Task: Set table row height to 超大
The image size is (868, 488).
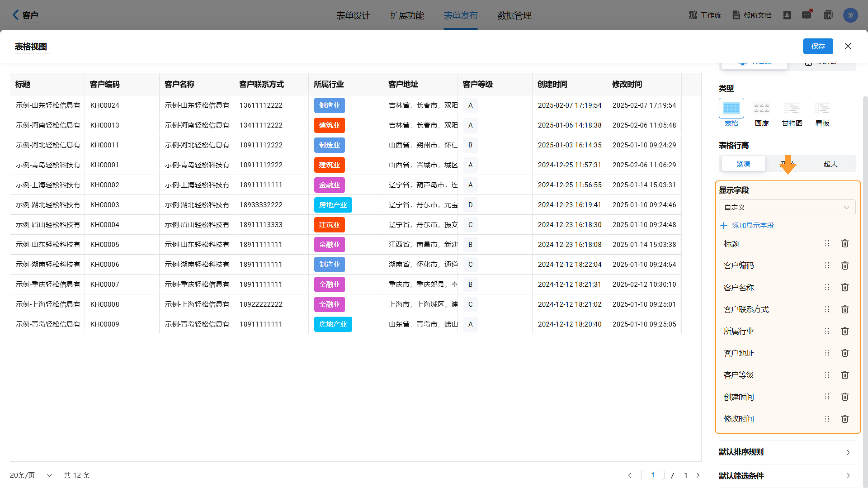Action: [830, 164]
